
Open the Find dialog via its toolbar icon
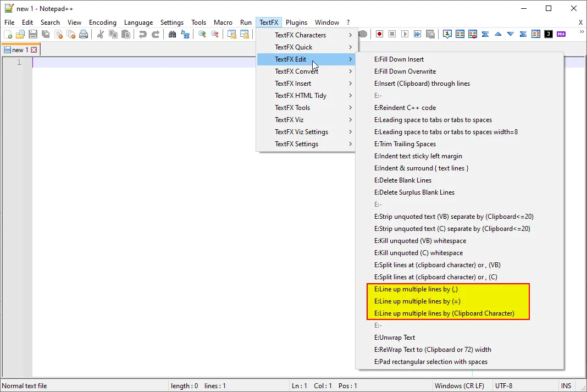tap(173, 34)
